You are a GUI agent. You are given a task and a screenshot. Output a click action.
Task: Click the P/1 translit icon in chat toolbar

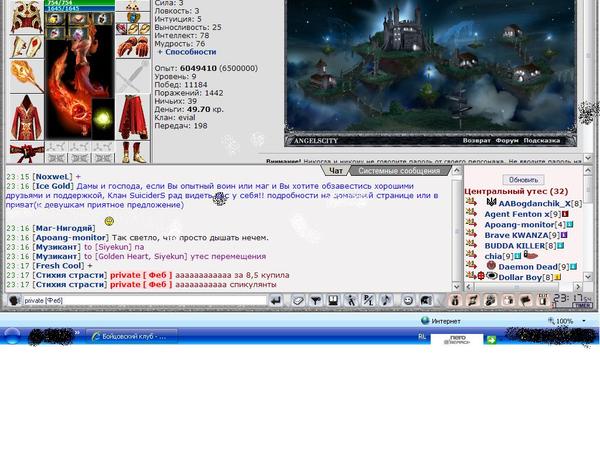[368, 301]
